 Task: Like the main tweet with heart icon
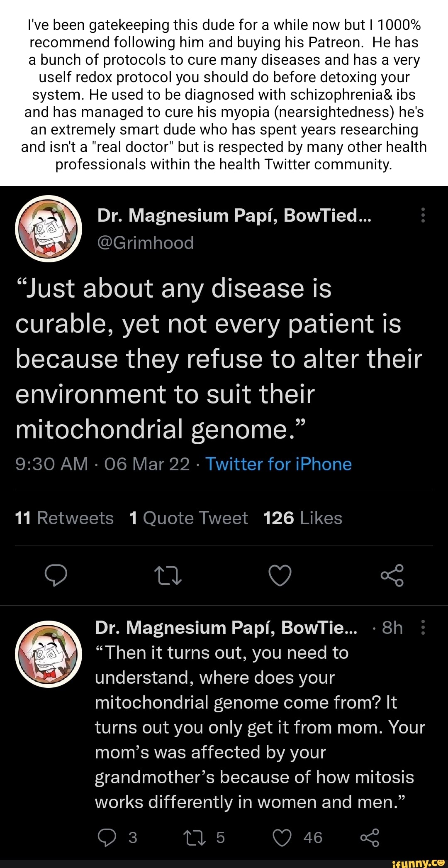(280, 575)
